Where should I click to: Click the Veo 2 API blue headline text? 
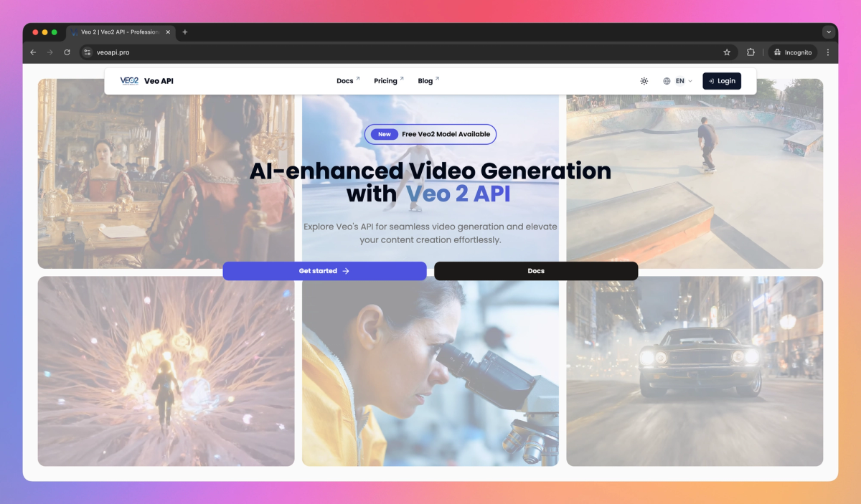458,194
